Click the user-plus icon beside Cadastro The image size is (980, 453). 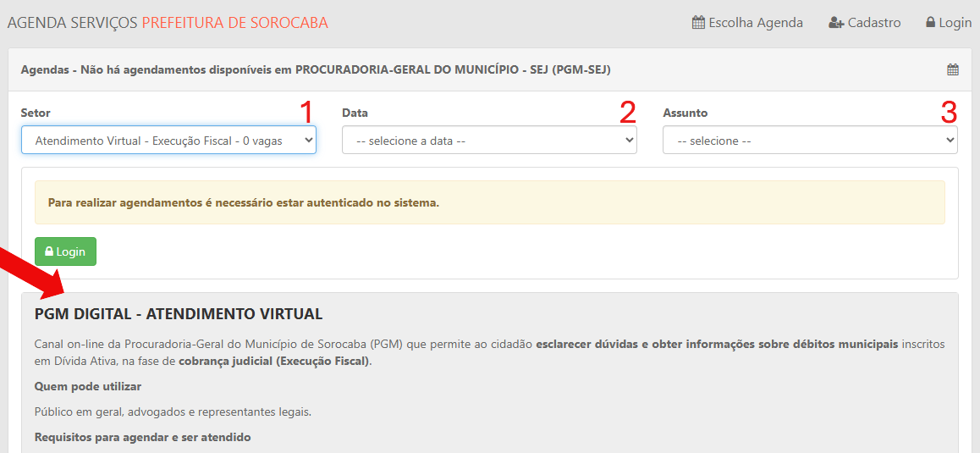click(x=836, y=23)
